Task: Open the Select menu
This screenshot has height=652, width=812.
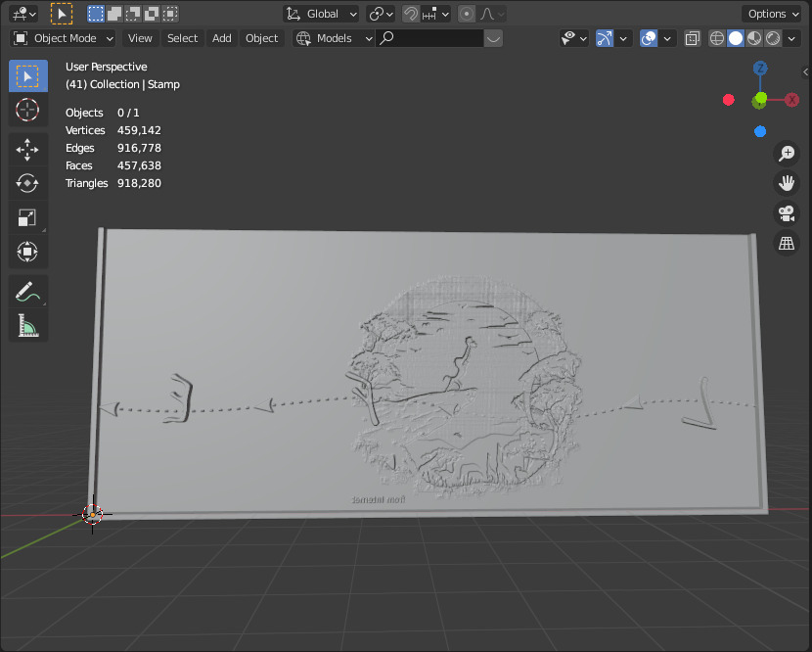Action: click(x=182, y=38)
